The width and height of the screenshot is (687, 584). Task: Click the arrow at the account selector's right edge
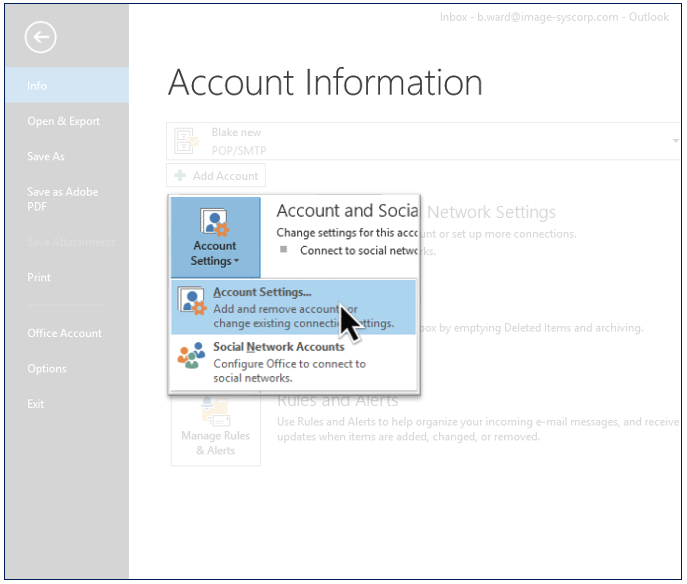point(677,141)
